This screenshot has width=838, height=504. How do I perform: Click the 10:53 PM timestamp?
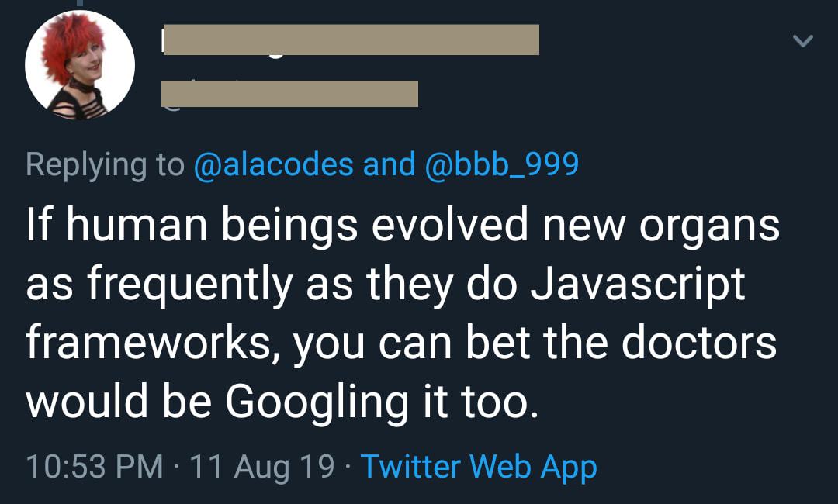95,466
